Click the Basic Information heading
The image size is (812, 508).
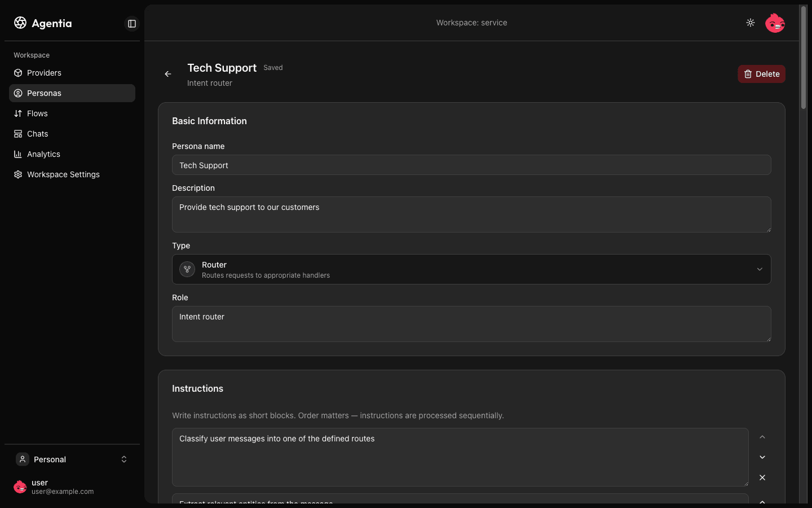[x=209, y=121]
